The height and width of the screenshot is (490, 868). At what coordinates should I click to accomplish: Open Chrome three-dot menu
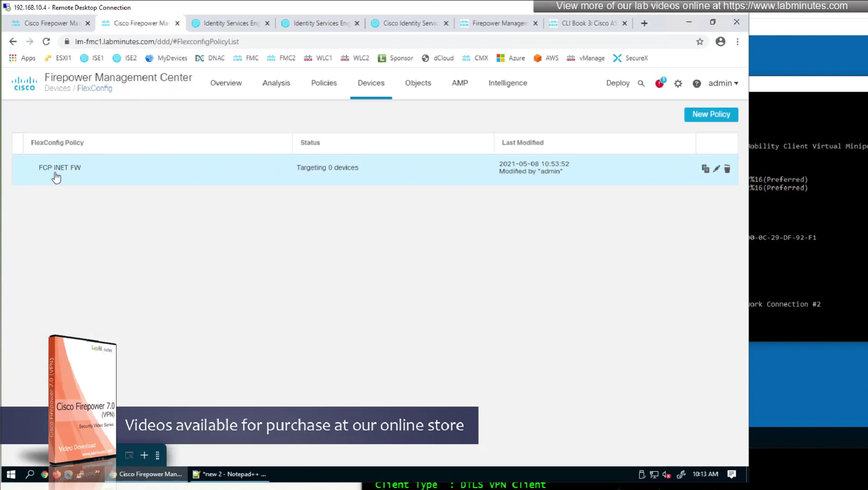click(x=738, y=42)
